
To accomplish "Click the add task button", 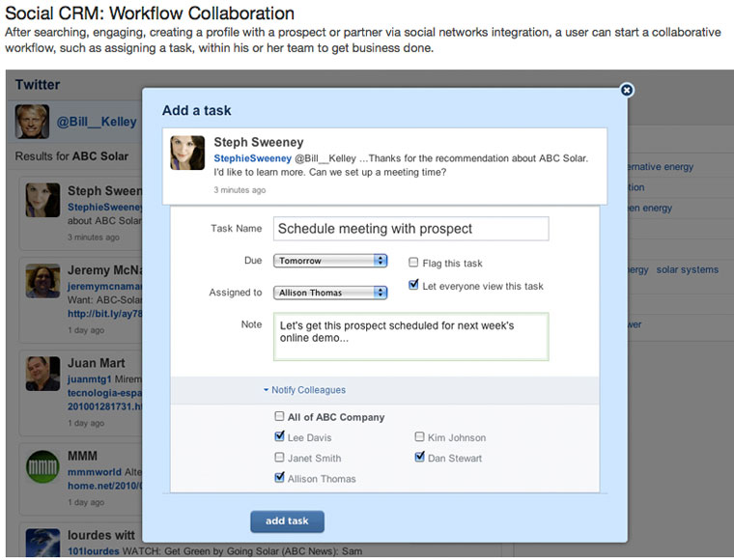I will tap(287, 521).
